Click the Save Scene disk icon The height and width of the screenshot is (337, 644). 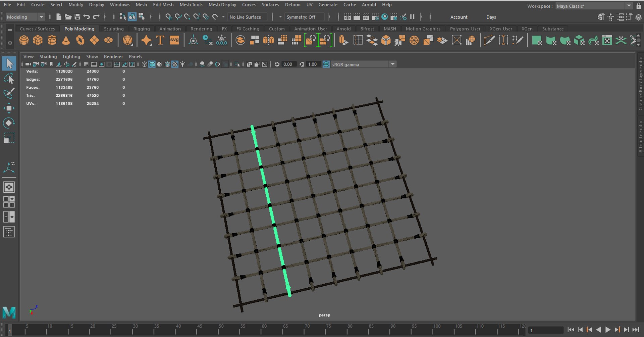pos(77,17)
